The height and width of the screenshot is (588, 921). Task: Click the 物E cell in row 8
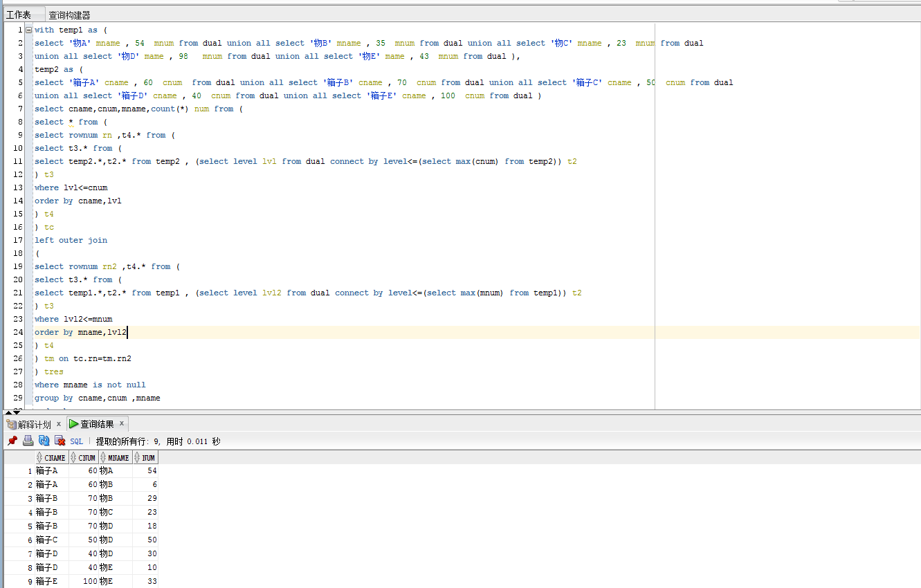click(116, 567)
